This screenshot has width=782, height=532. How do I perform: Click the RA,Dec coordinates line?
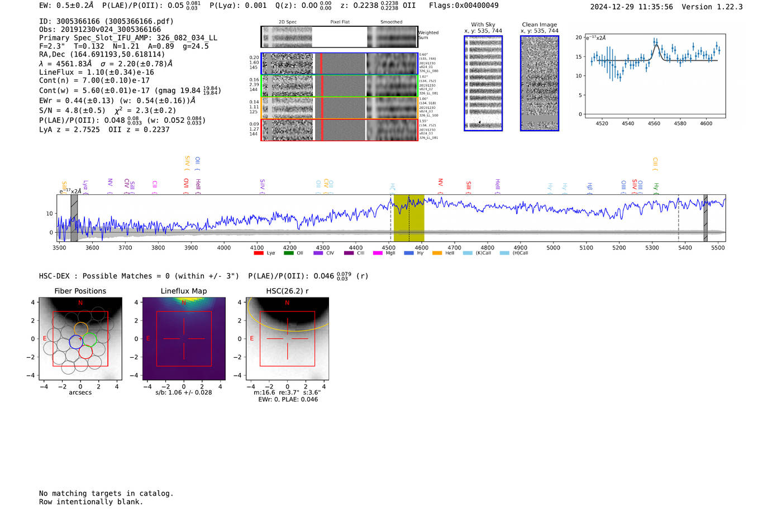(102, 55)
